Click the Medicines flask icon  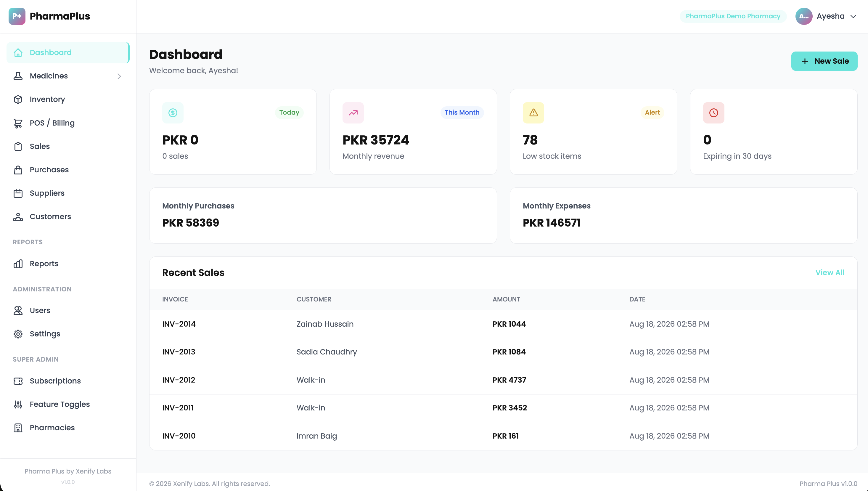click(x=18, y=76)
